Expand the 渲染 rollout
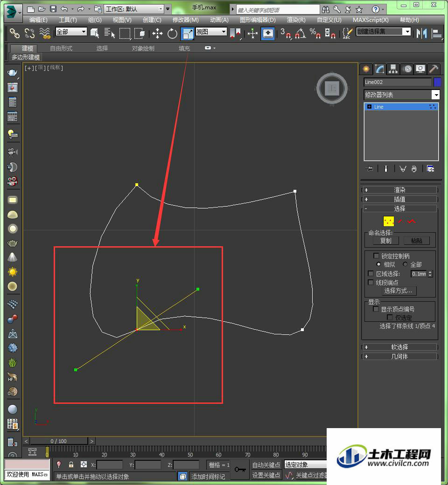 [x=399, y=190]
